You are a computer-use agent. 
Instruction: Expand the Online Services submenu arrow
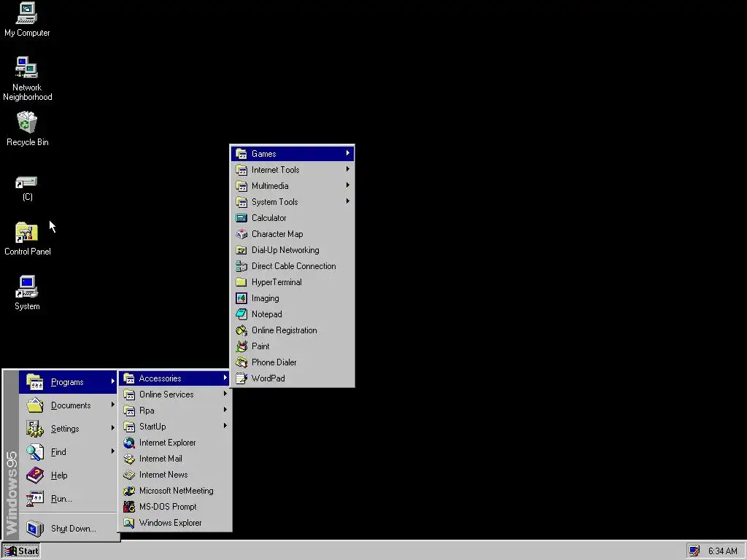click(x=225, y=394)
